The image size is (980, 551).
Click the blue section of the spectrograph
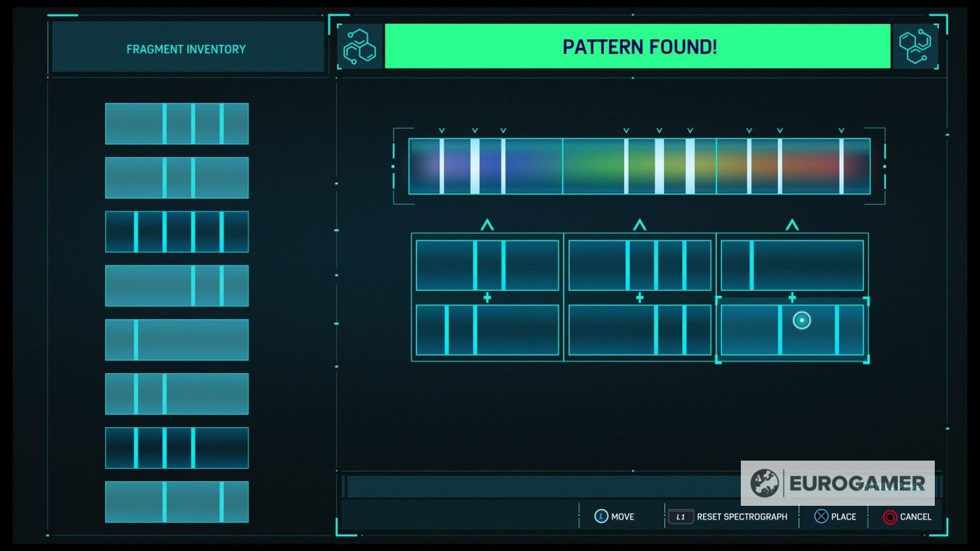point(486,166)
